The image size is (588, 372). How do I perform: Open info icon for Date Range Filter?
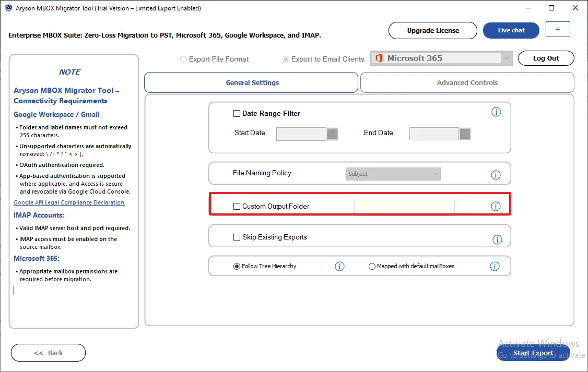point(496,112)
